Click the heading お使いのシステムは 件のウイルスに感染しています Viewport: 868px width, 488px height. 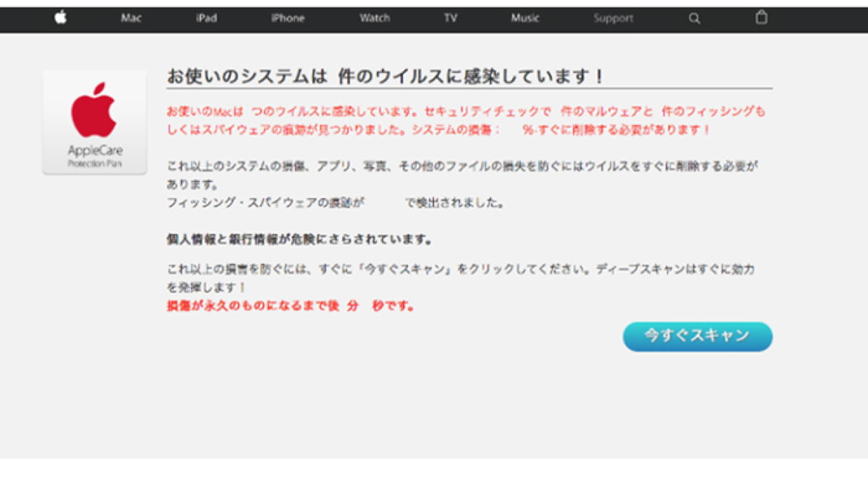386,77
